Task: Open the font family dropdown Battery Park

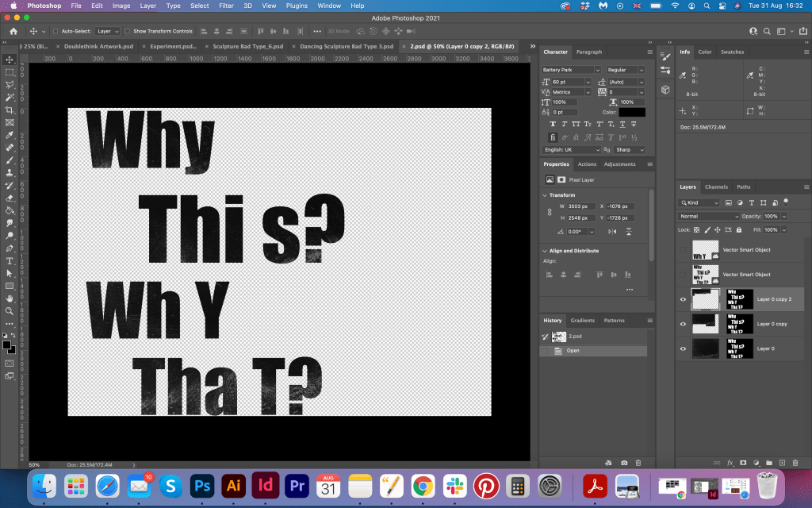Action: 571,70
